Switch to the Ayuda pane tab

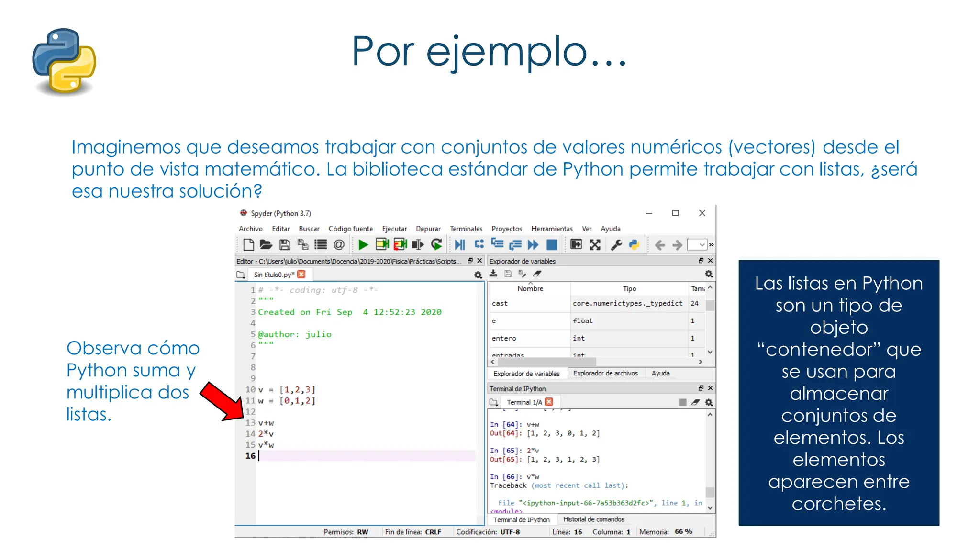[x=660, y=373]
